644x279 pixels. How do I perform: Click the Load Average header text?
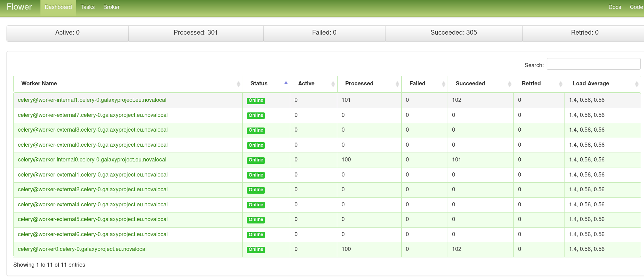pyautogui.click(x=591, y=84)
